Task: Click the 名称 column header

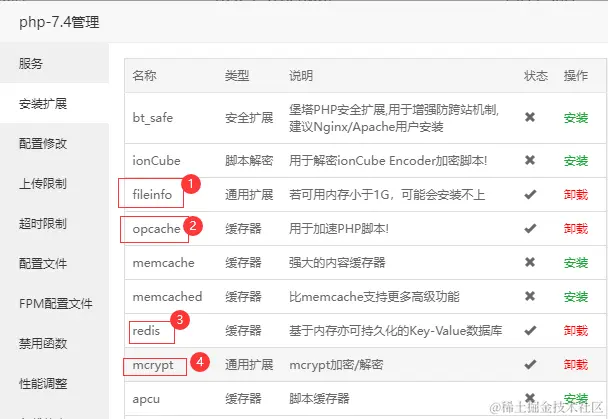Action: click(144, 75)
